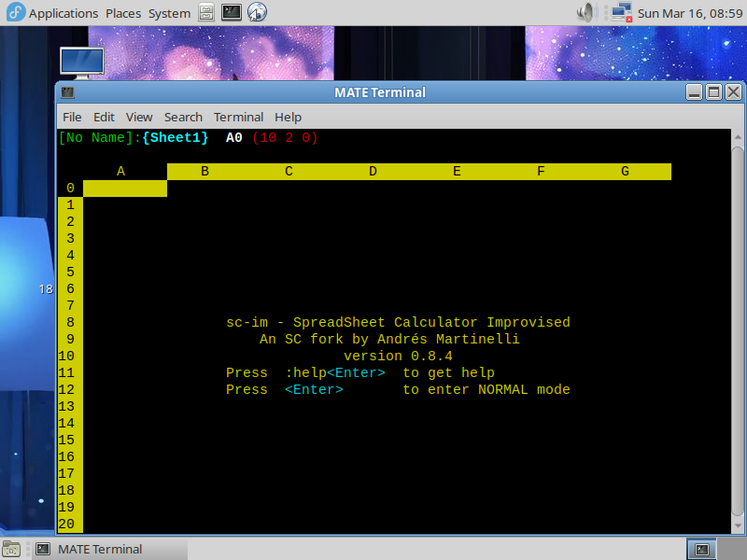Click the Computer desktop icon

81,62
